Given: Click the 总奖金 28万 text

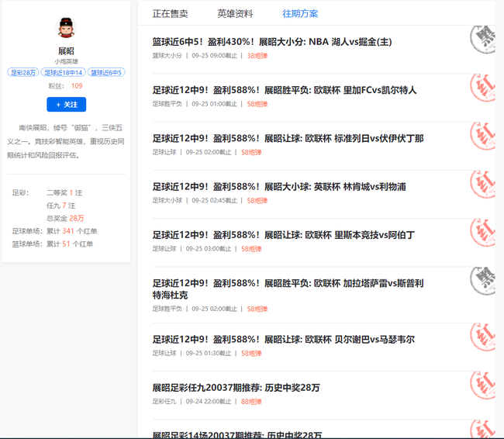Looking at the screenshot, I should 65,219.
